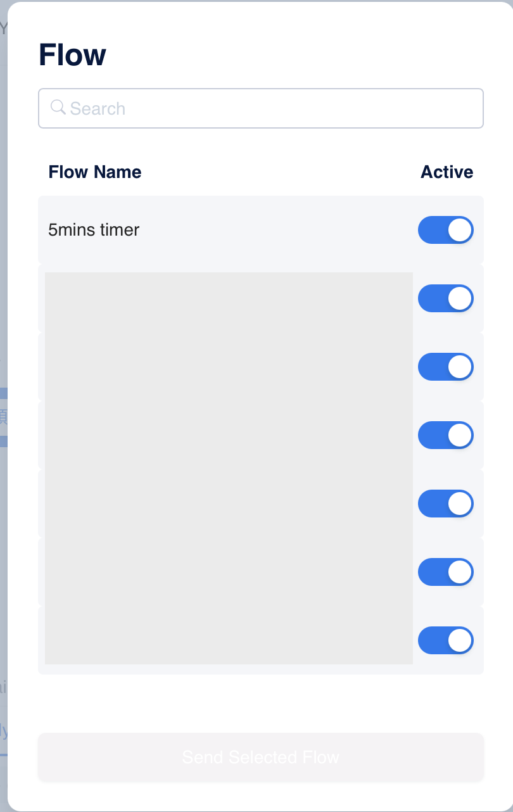This screenshot has height=812, width=513.
Task: Turn off the fourth flow's Active switch
Action: coord(445,435)
